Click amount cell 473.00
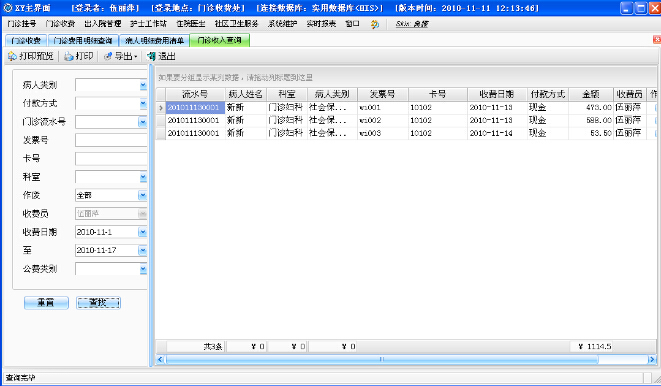Viewport: 661px width, 386px height. pyautogui.click(x=591, y=108)
